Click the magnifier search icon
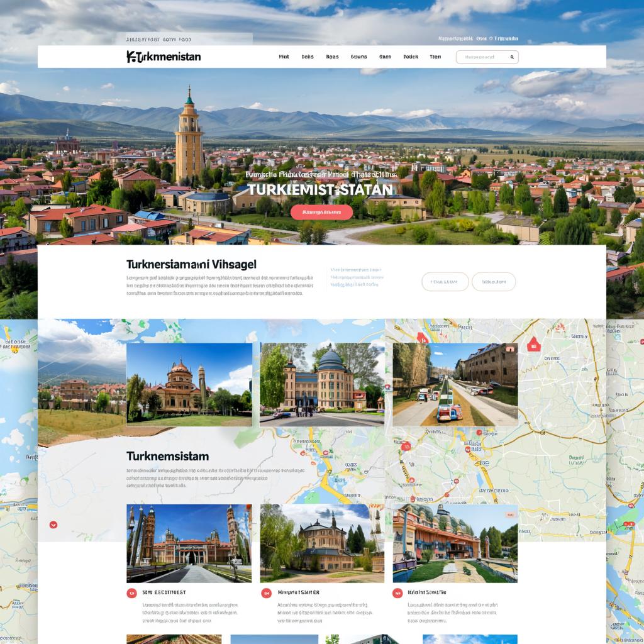The image size is (644, 644). coord(512,57)
